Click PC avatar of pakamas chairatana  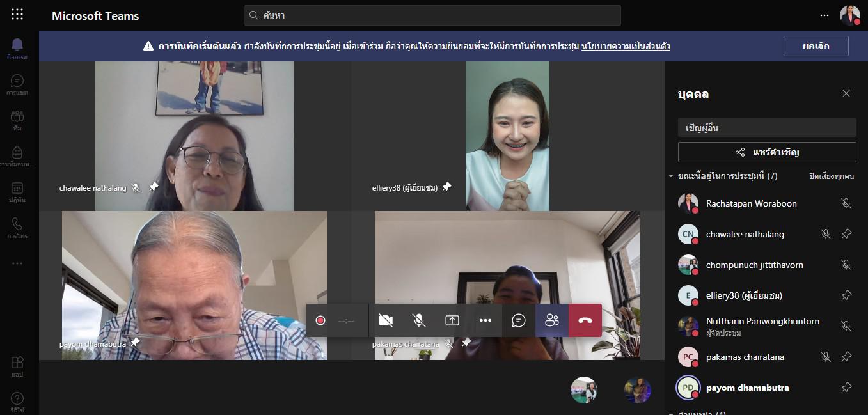click(688, 357)
